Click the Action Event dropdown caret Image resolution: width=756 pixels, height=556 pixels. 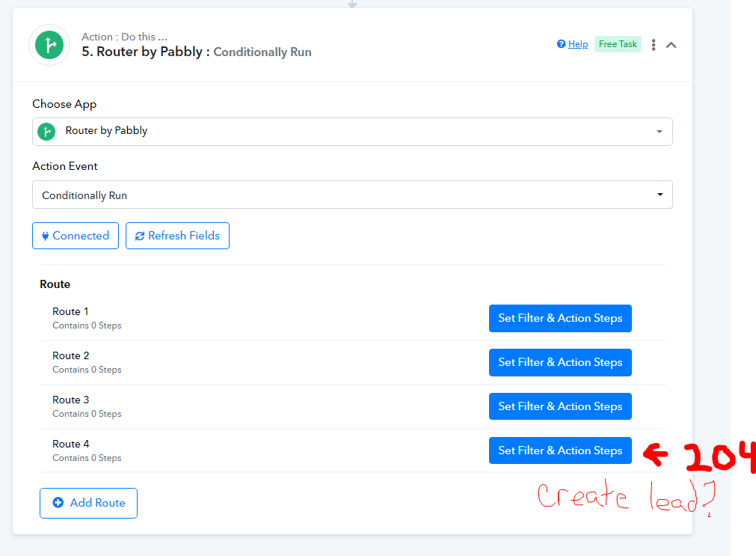click(x=660, y=195)
